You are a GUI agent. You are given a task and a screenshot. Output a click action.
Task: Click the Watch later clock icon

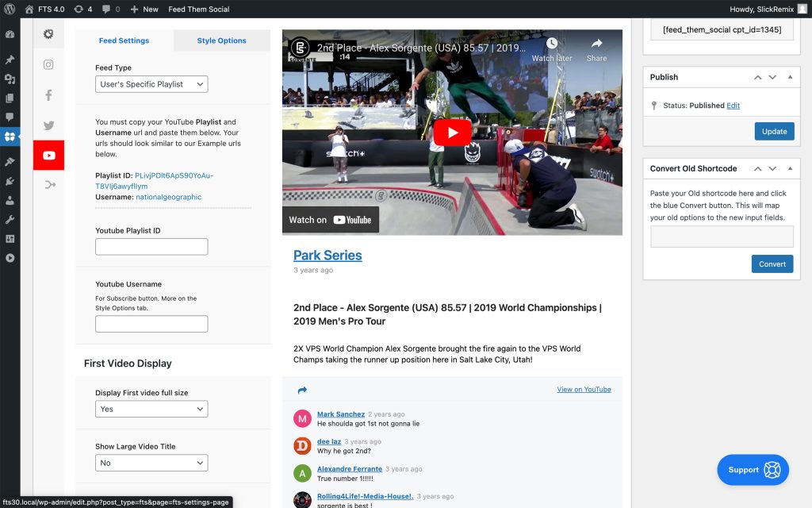(x=552, y=44)
